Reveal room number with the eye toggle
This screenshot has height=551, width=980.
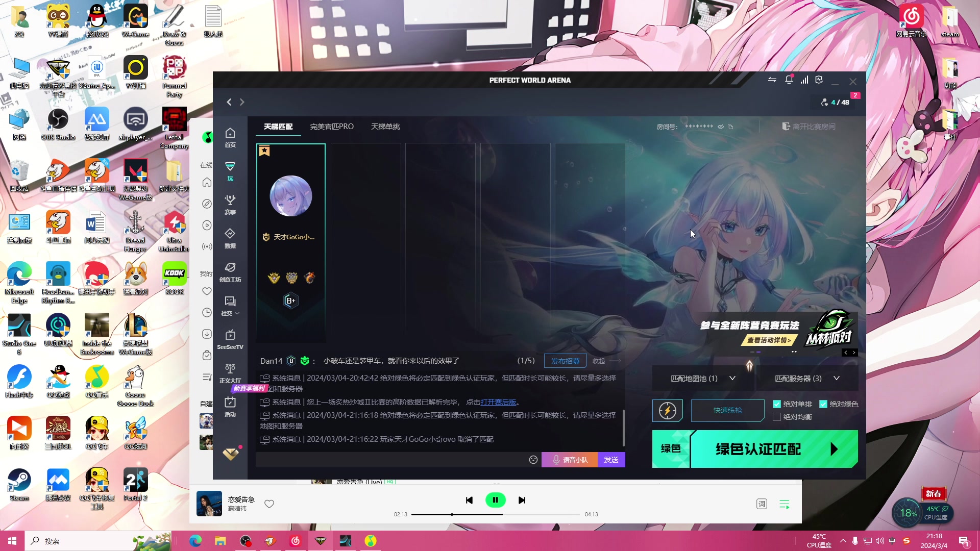(721, 127)
